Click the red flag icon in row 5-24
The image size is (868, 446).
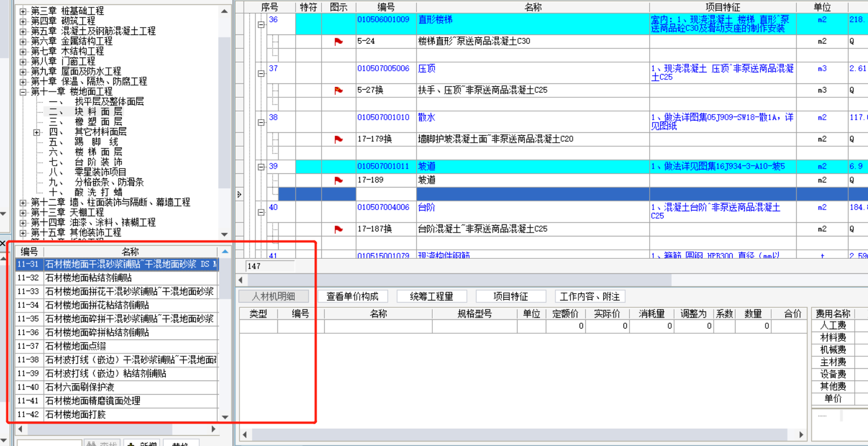338,41
